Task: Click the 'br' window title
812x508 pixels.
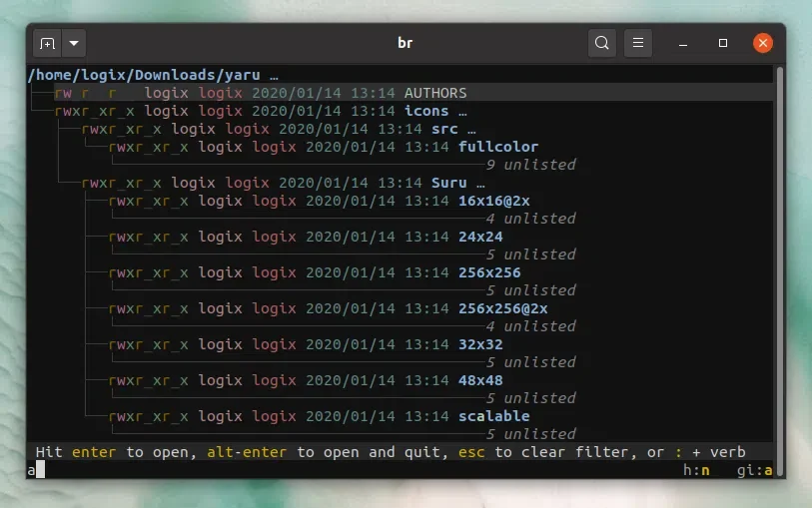Action: (x=405, y=43)
